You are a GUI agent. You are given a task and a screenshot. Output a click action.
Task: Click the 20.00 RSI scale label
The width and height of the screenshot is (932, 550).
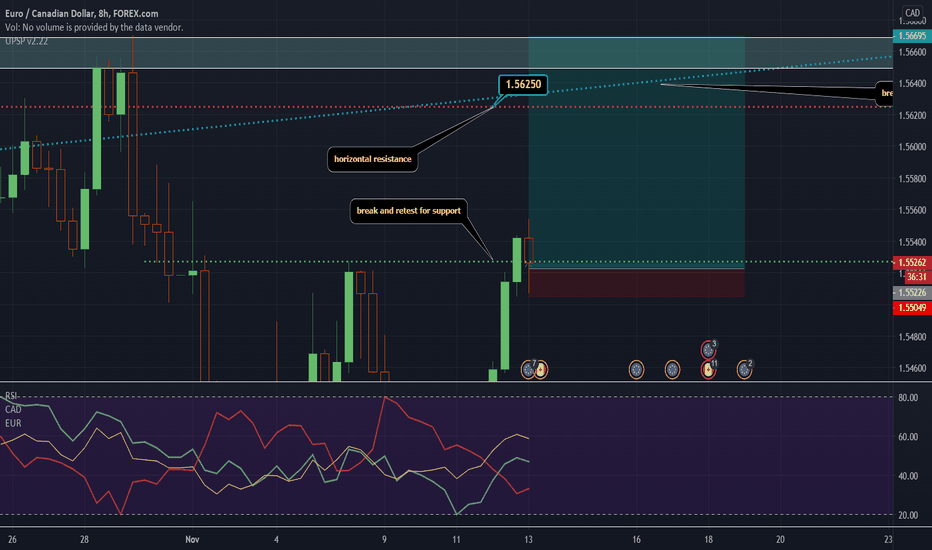908,515
